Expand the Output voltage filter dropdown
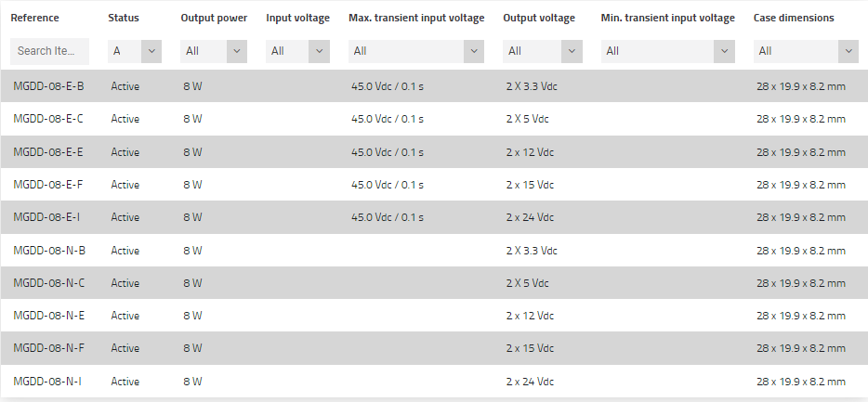Screen dimensions: 868x402 coord(543,51)
